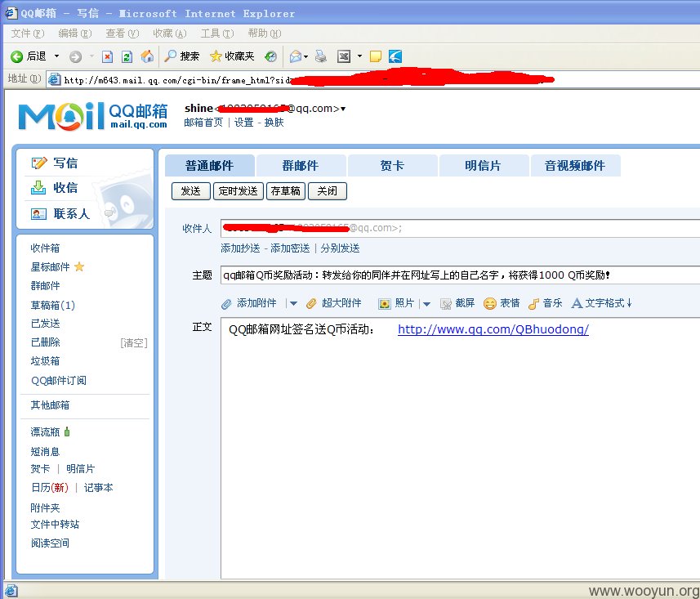
Task: Click the yellow star beside 星标邮件
Action: click(x=79, y=267)
